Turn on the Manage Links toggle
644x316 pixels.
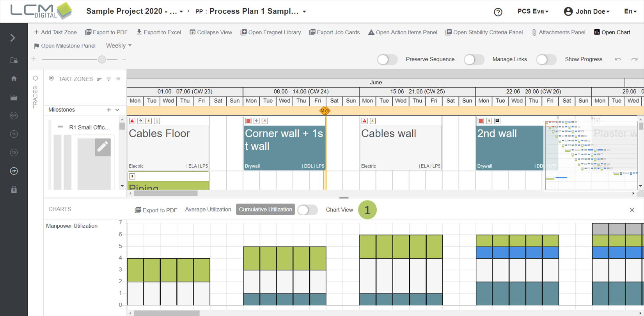tap(474, 59)
